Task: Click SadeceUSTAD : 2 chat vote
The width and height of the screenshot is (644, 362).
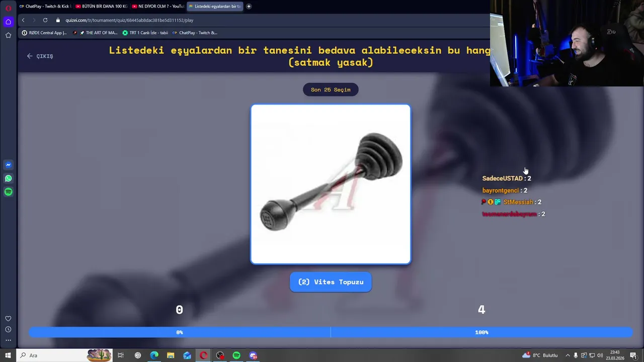Action: coord(507,178)
